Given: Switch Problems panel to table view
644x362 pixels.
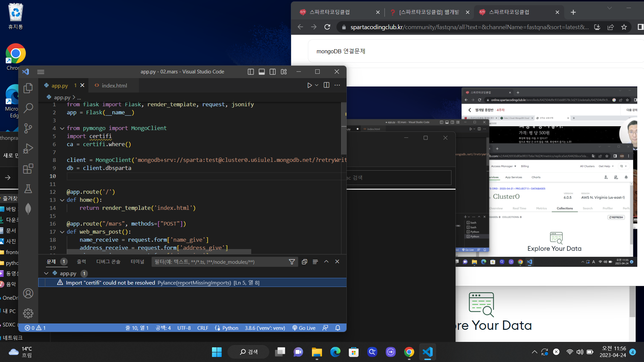Looking at the screenshot, I should coord(315,262).
